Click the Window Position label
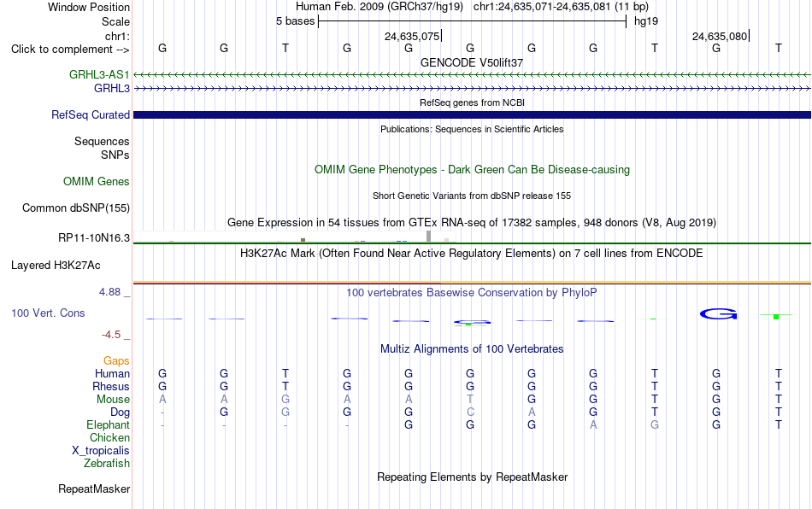812x509 pixels. [x=89, y=7]
